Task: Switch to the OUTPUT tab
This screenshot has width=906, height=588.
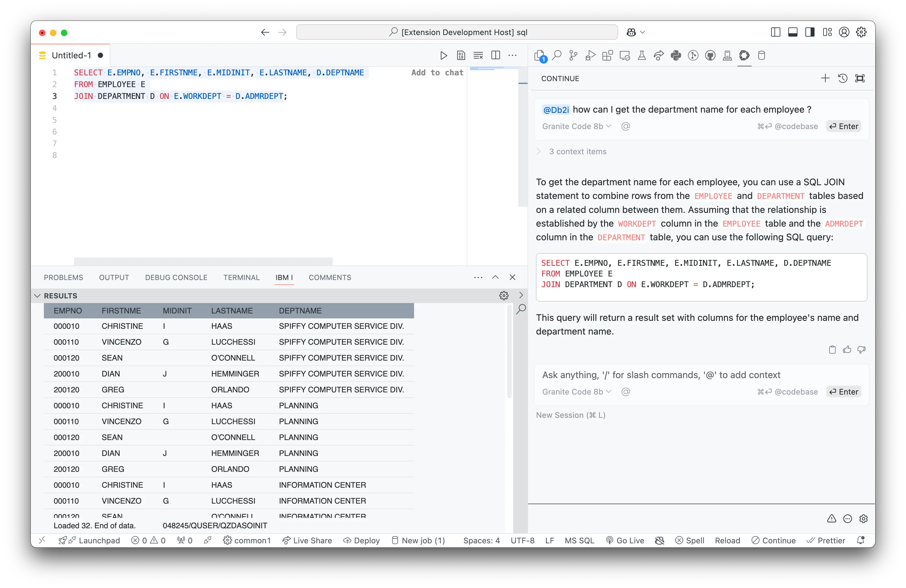Action: click(114, 278)
